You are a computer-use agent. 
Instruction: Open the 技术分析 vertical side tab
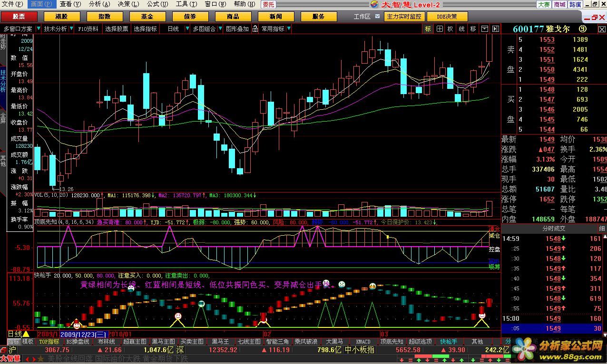click(x=3, y=82)
